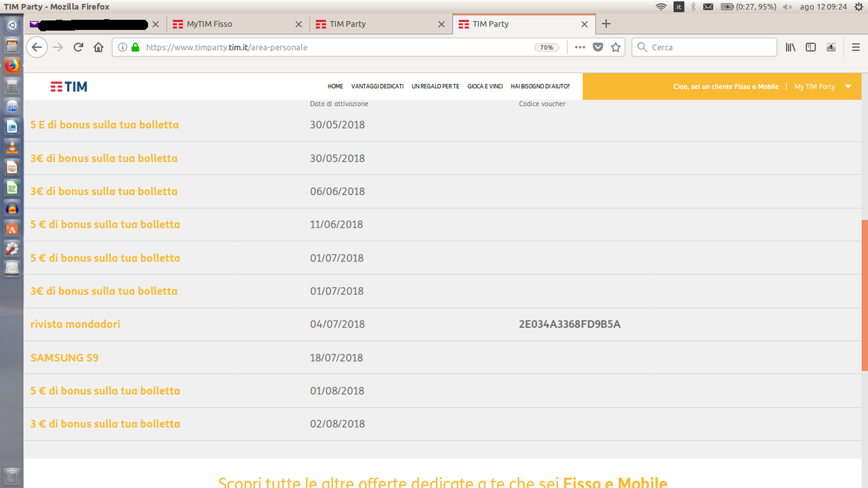Open the HOME menu item
This screenshot has width=868, height=488.
[x=335, y=87]
